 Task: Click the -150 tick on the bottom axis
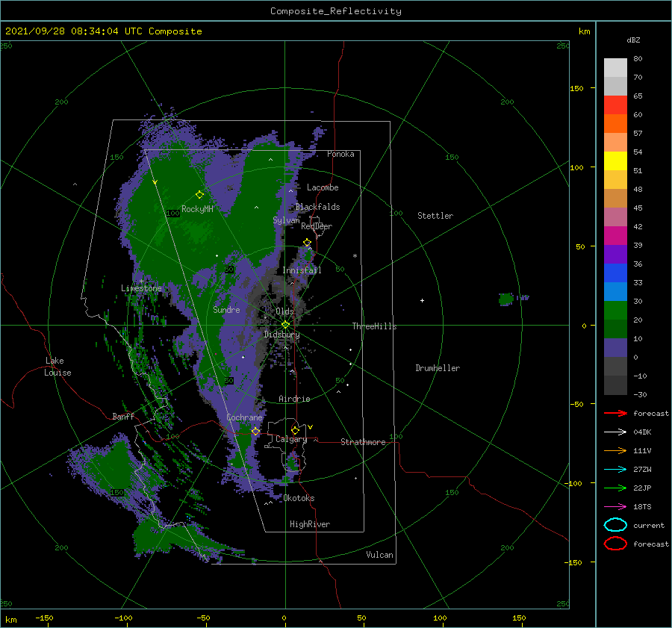click(44, 618)
